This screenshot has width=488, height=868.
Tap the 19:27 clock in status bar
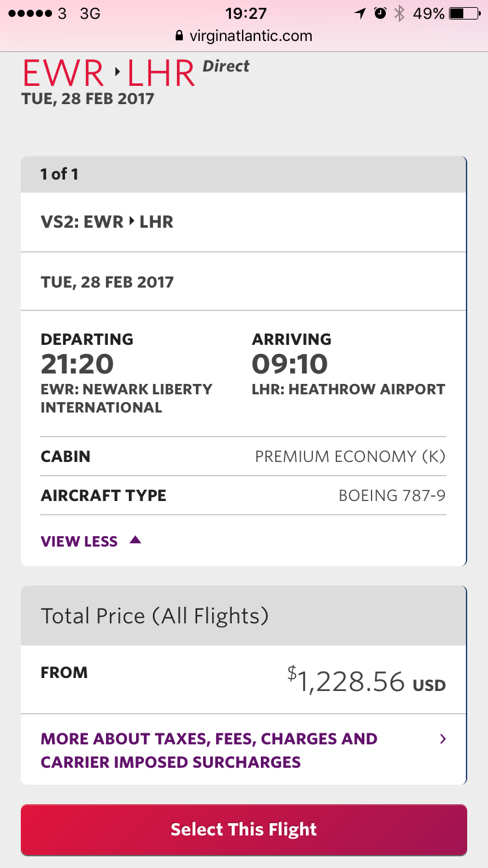point(246,13)
